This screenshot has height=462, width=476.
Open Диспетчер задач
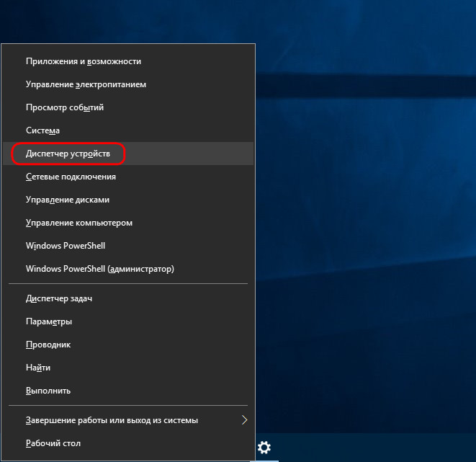[127, 298]
